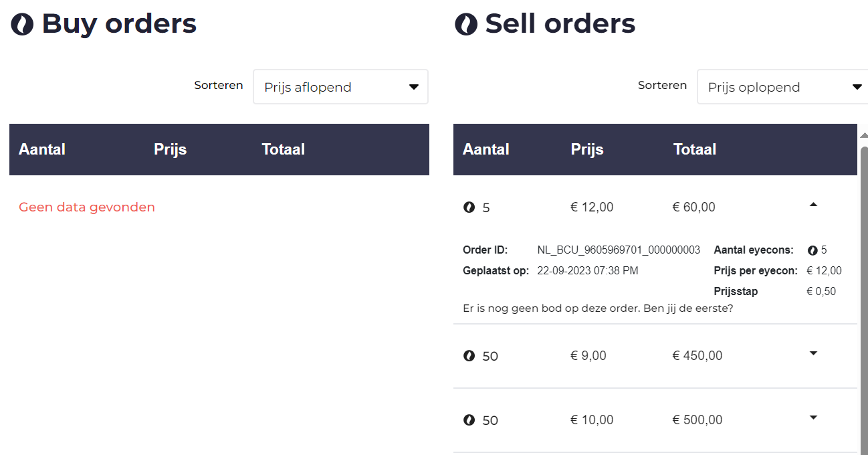Click the Sell orders vertical scrollbar
Image resolution: width=868 pixels, height=455 pixels.
pos(863,301)
